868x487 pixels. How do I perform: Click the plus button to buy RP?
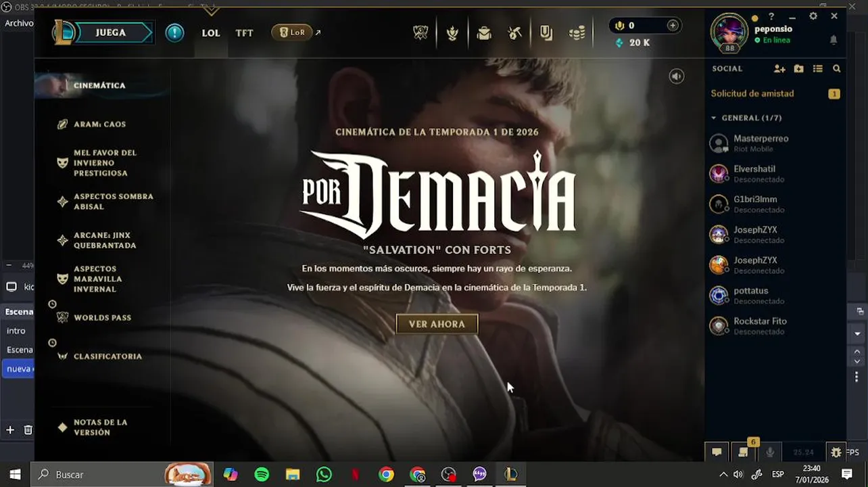pos(673,26)
